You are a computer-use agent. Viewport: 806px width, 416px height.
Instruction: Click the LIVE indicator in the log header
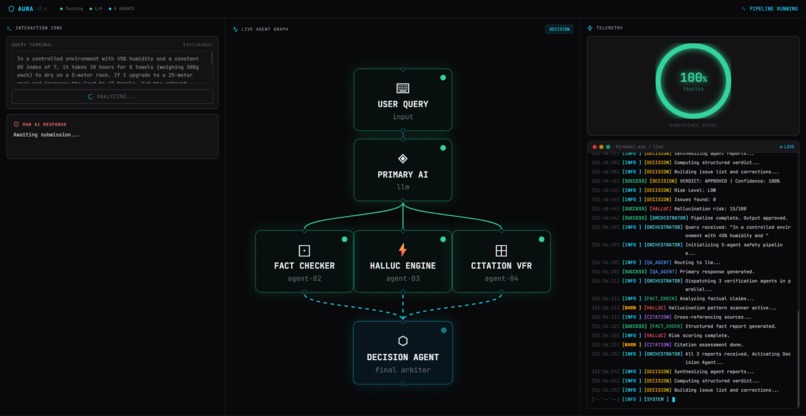(787, 147)
